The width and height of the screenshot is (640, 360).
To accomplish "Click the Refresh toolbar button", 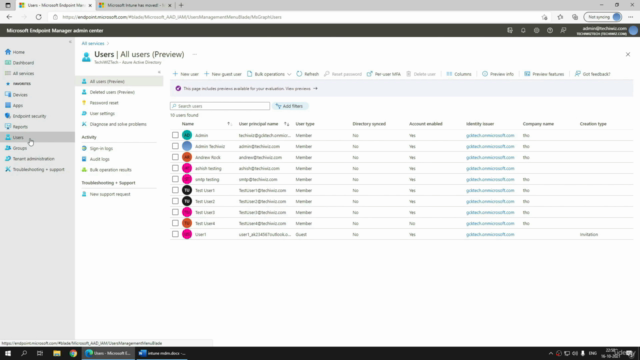I will point(307,74).
